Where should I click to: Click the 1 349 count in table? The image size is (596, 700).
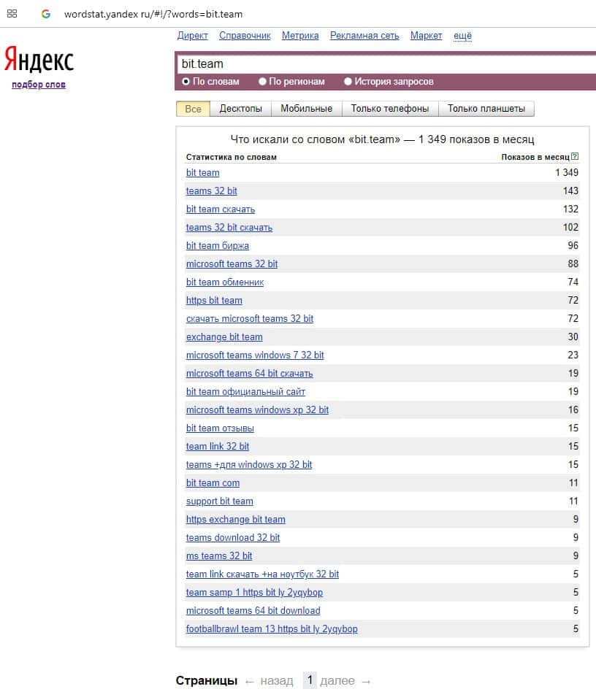point(567,173)
